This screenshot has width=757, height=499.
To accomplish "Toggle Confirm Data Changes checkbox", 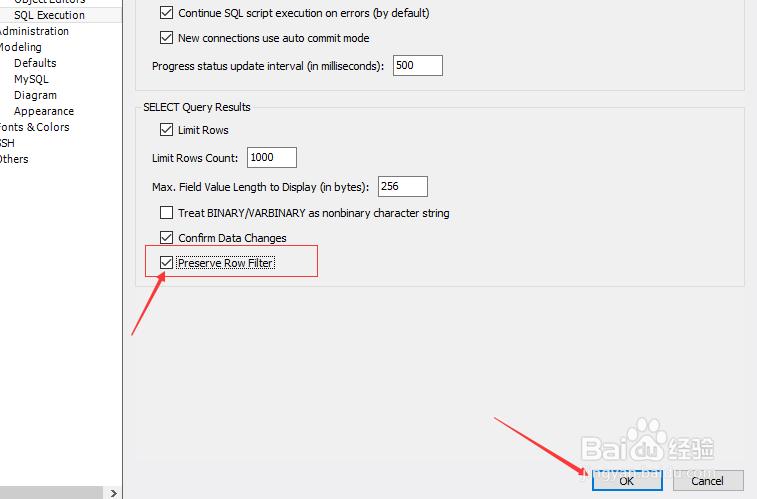I will [167, 238].
